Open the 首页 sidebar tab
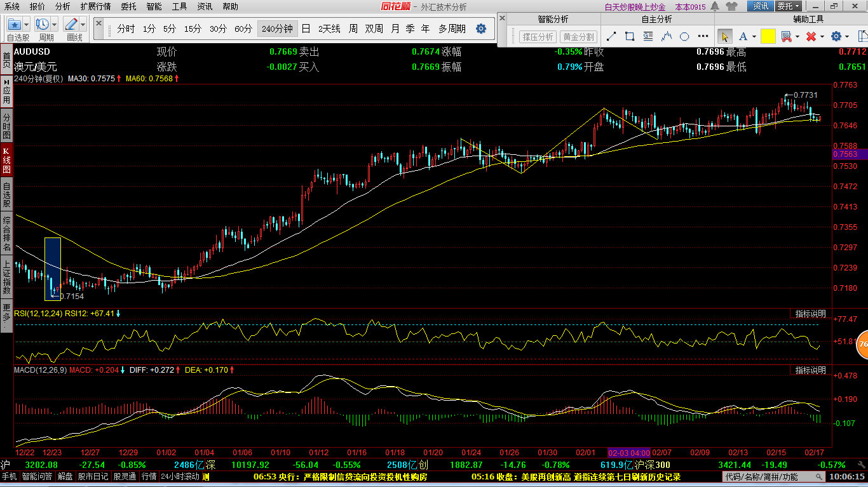Viewport: 868px width, 487px height. [x=6, y=60]
